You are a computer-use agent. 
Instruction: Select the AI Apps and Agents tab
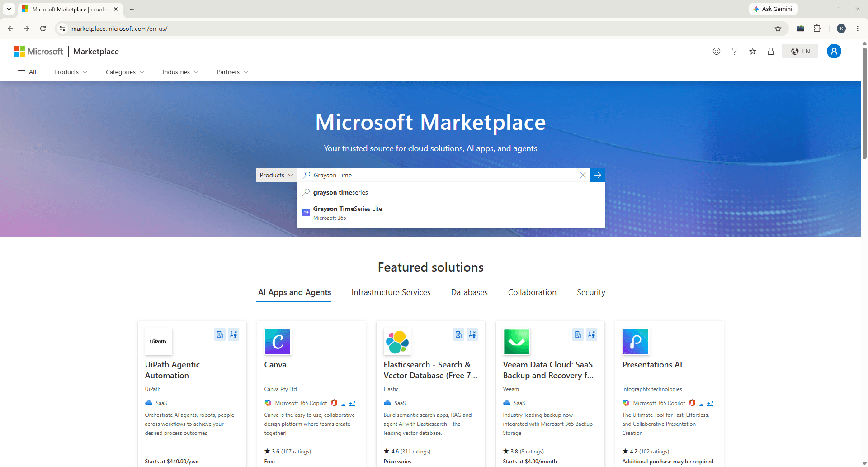294,292
